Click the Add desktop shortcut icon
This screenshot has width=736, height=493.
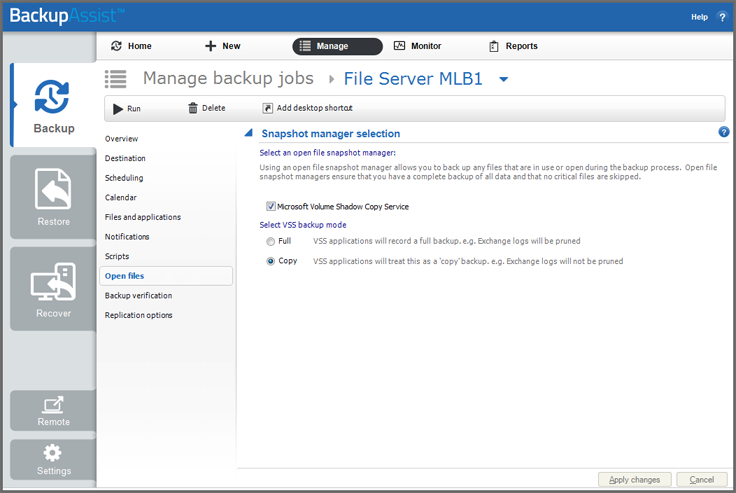267,108
